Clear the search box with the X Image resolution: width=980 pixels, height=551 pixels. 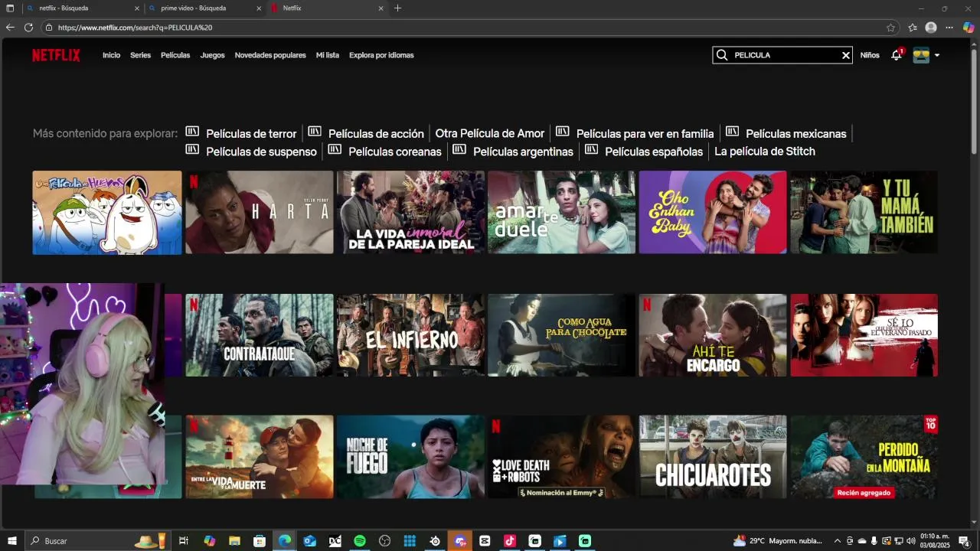[x=846, y=55]
